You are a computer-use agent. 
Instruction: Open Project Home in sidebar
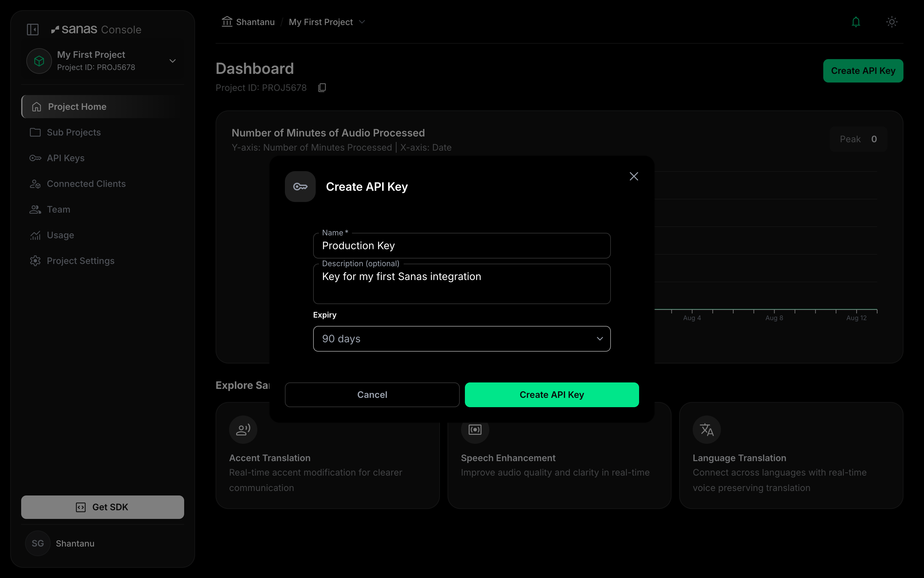[x=102, y=107]
